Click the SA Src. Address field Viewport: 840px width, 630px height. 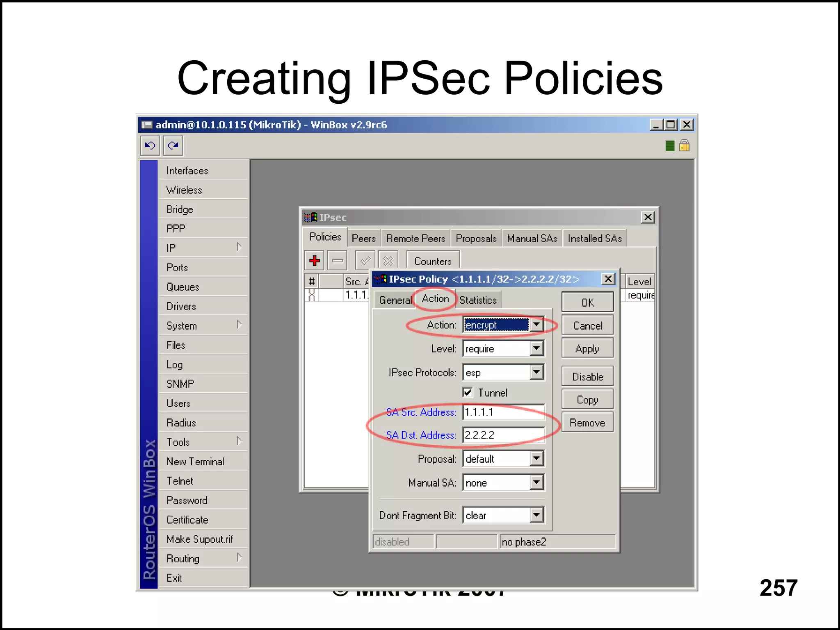[x=503, y=412]
